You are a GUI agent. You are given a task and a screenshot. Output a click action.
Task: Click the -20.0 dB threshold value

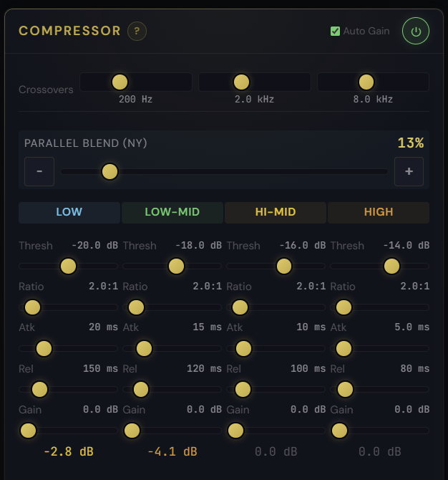click(94, 245)
